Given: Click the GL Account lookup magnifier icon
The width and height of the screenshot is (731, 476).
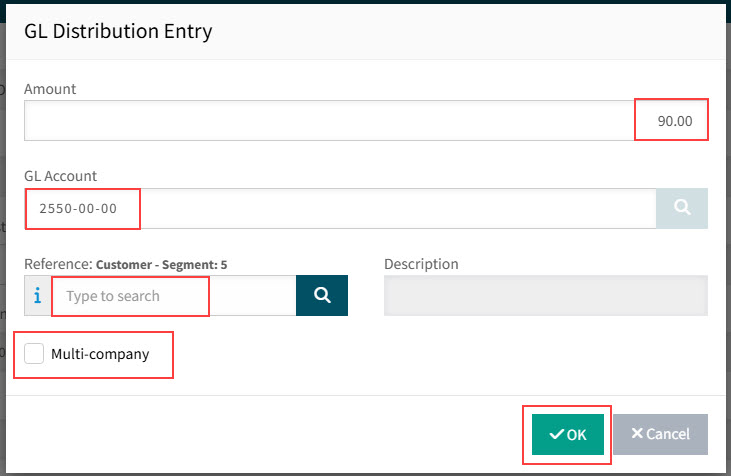Looking at the screenshot, I should click(x=682, y=209).
